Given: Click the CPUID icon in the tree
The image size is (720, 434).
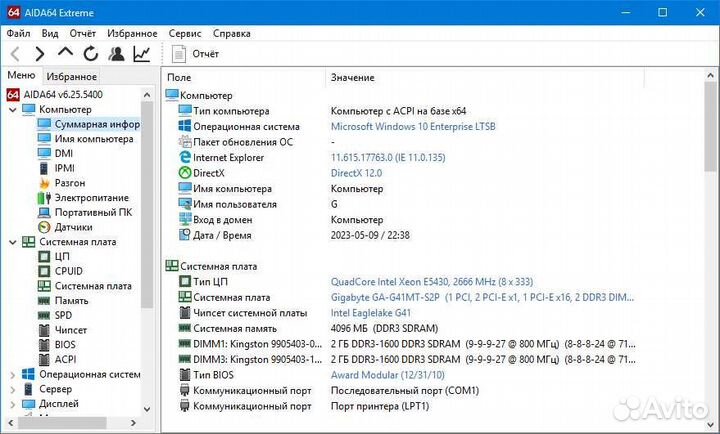Looking at the screenshot, I should point(44,271).
